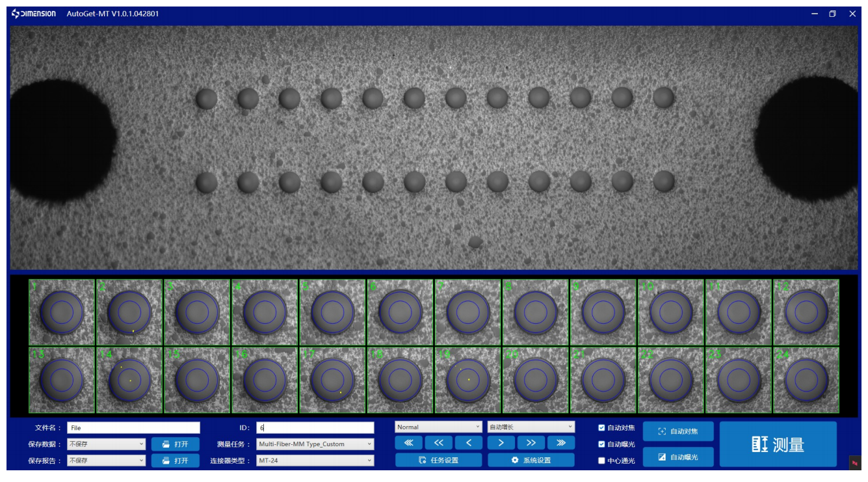This screenshot has height=482, width=868.
Task: Expand the 连接器类型 MT-24 dropdown
Action: (315, 461)
